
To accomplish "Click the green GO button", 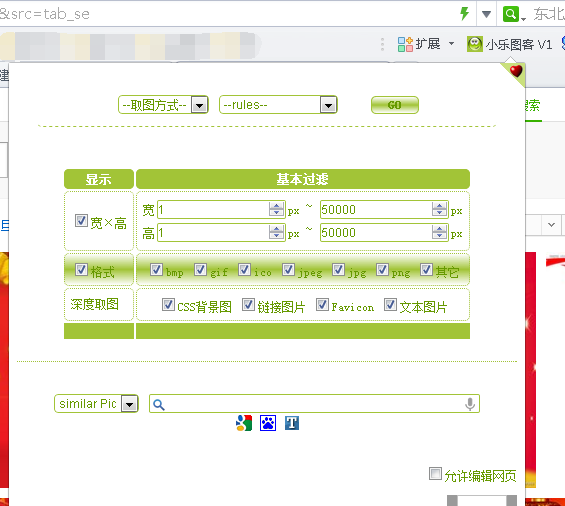I will [x=395, y=105].
